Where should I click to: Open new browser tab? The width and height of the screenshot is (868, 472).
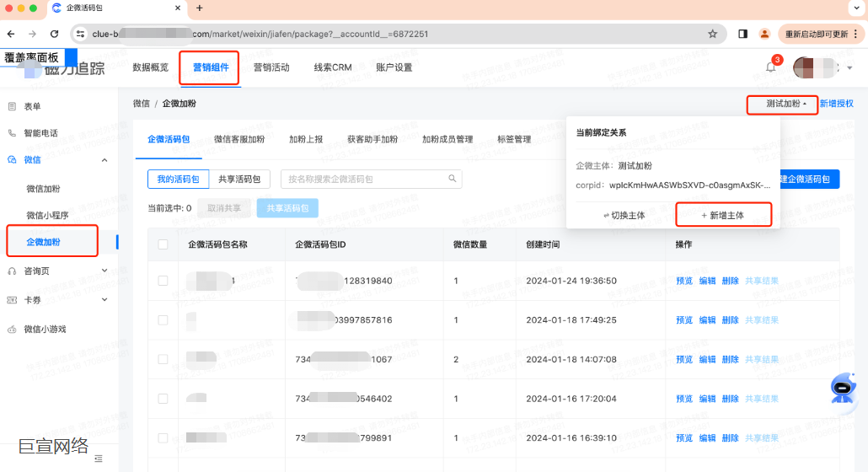point(200,8)
